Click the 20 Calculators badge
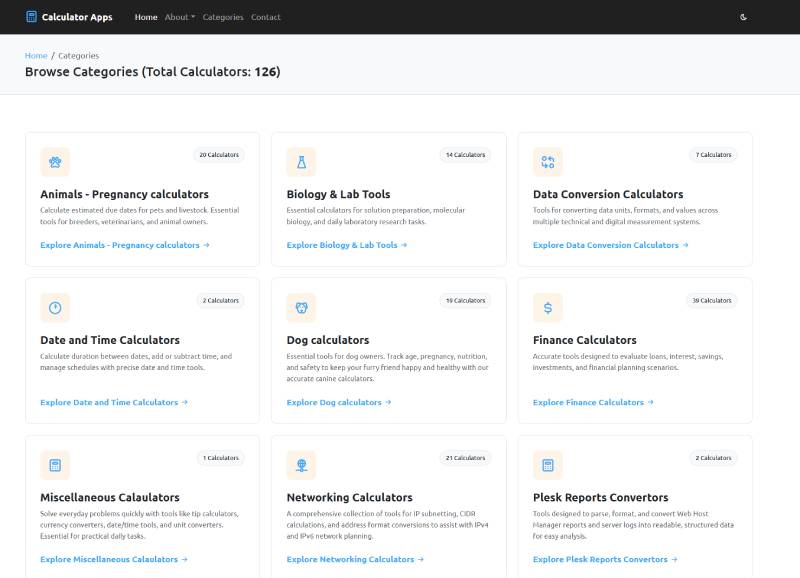Viewport: 800px width, 578px height. point(219,155)
